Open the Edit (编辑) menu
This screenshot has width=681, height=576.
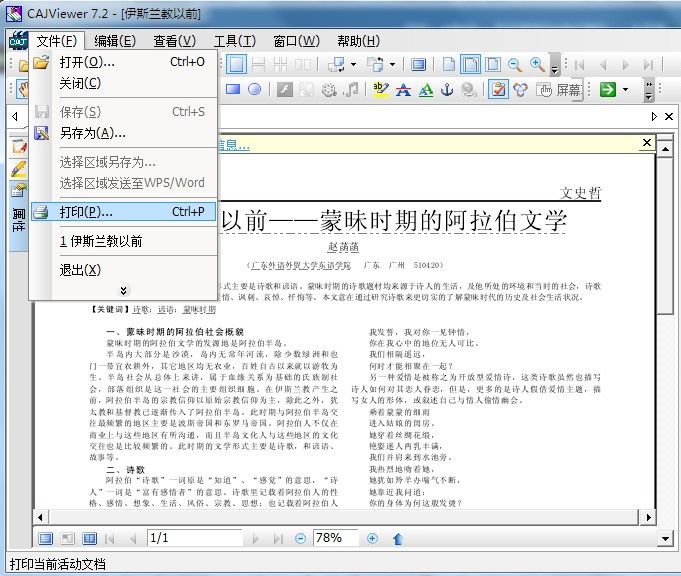[115, 41]
